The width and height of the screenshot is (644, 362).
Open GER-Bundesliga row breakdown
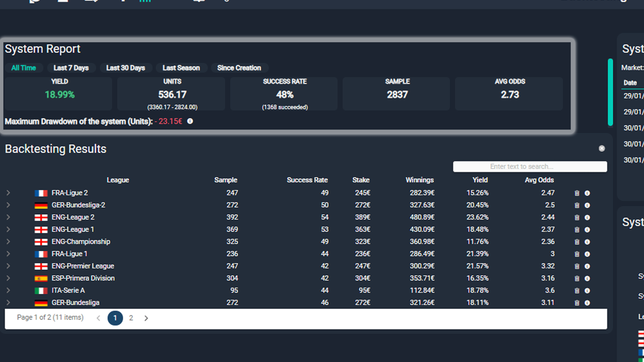(x=8, y=302)
